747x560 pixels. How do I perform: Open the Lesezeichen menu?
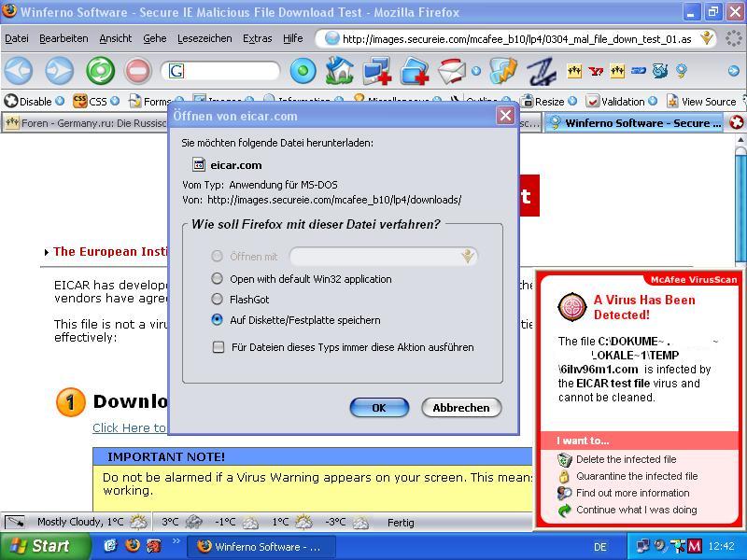[204, 38]
